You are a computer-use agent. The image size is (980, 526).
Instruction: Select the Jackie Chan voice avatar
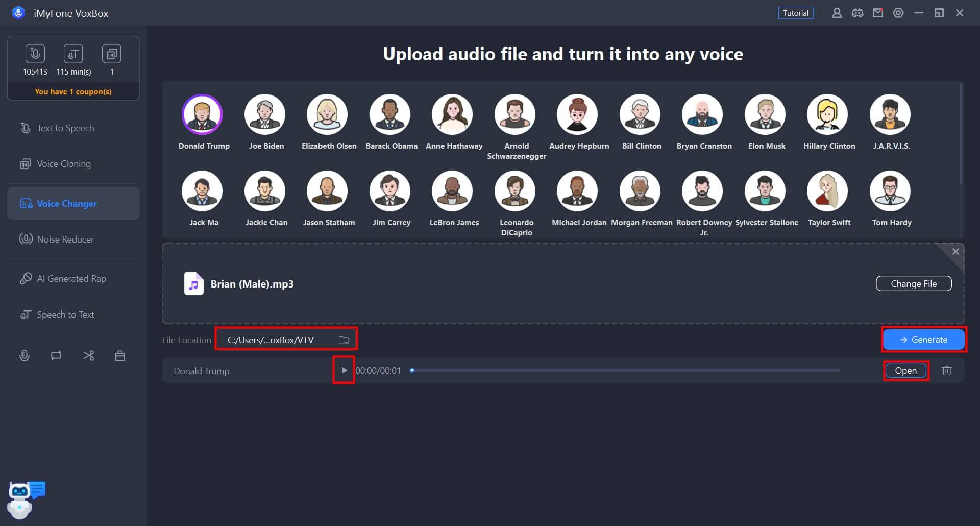(x=264, y=191)
